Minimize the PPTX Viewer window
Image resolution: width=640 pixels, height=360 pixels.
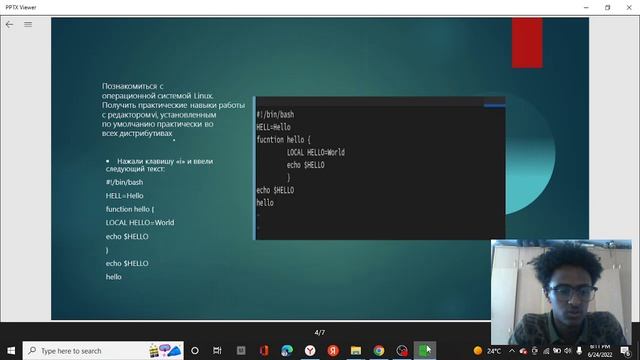[586, 7]
